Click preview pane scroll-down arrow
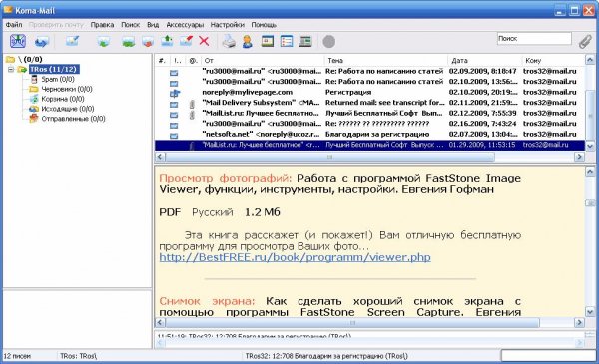 590,312
